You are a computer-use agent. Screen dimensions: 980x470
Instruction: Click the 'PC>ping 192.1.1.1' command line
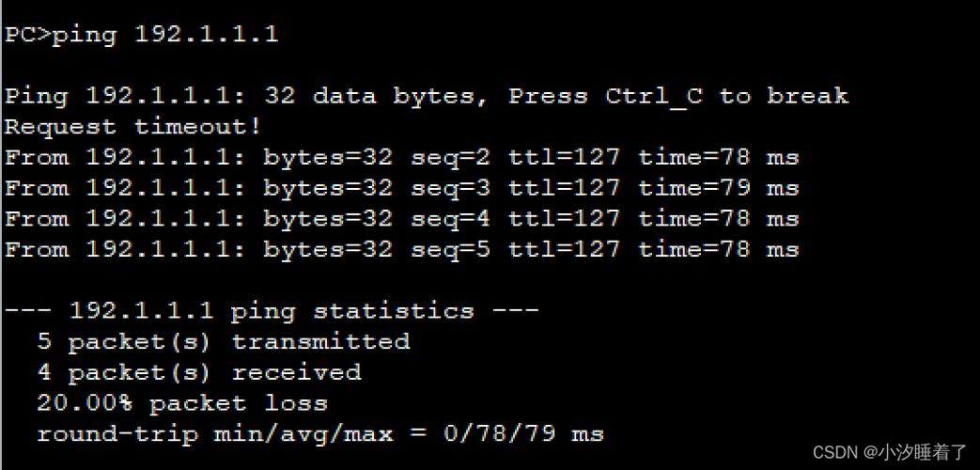(x=141, y=35)
